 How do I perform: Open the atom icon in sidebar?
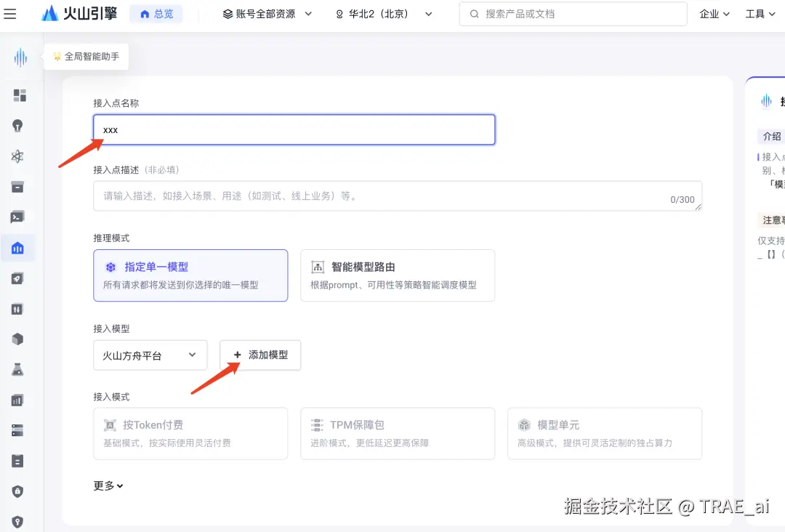(x=17, y=156)
